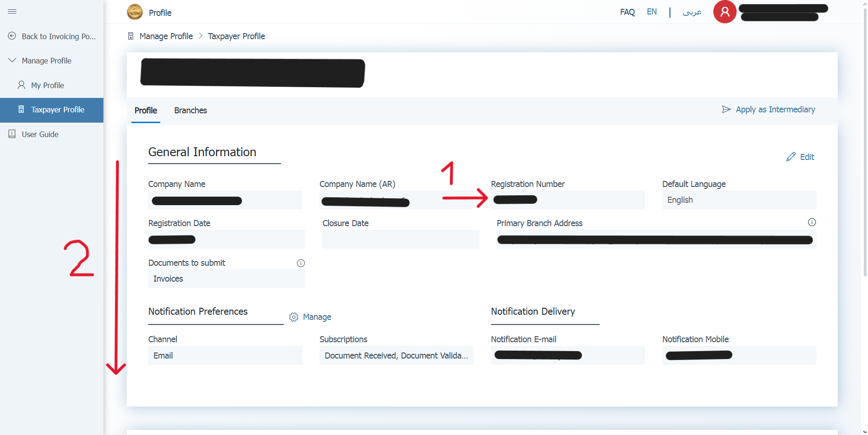Collapse the Manage Profile sidebar section
Viewport: 868px width, 435px height.
13,61
